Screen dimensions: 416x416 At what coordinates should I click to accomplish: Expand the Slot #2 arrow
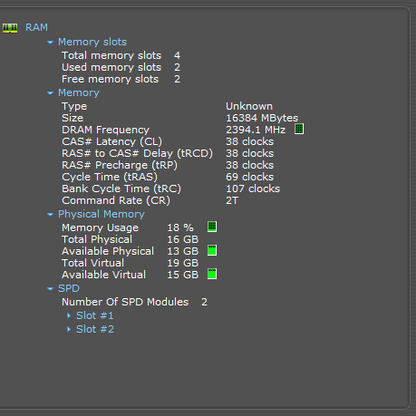[x=69, y=329]
